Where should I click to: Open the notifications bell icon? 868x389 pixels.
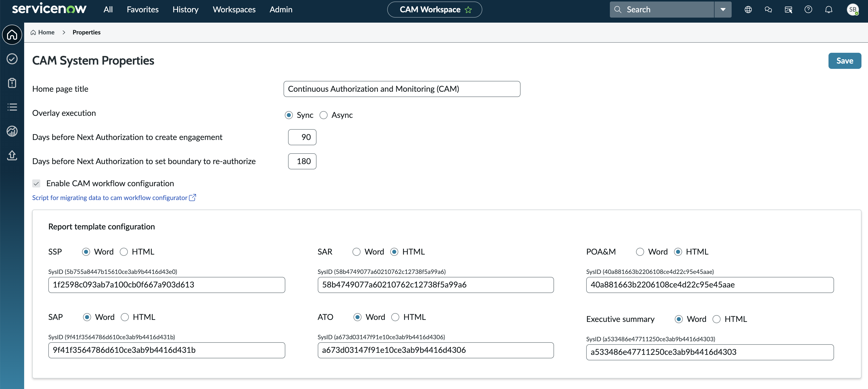(828, 9)
